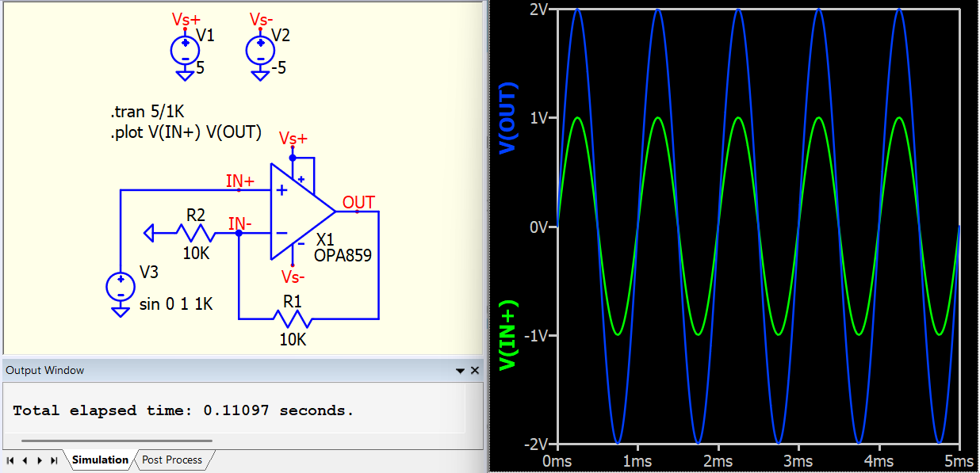Switch to the Post Process tab
Screen dimensions: 980x473
point(172,460)
